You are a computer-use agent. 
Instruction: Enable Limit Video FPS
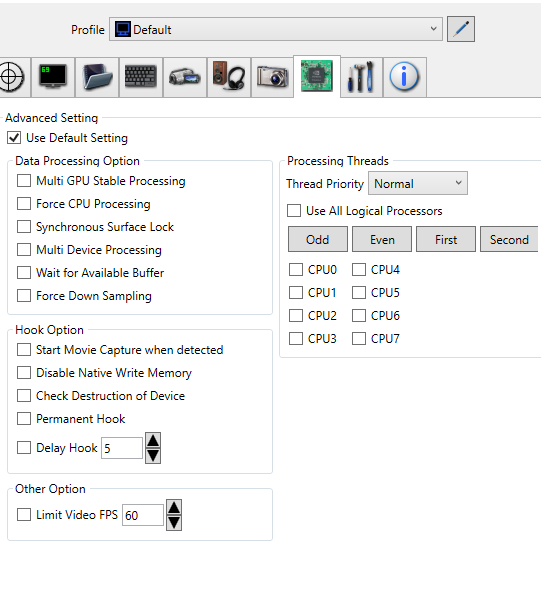24,514
